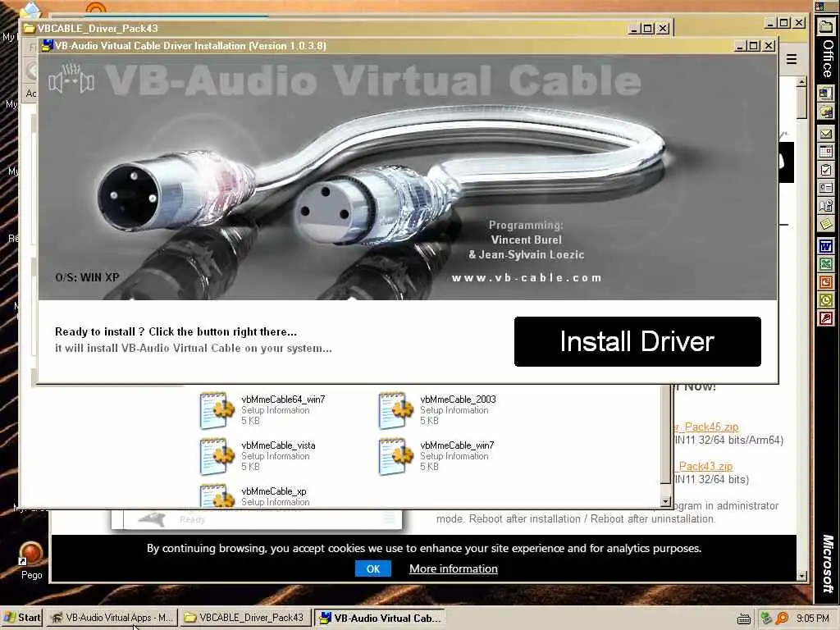Click New Note sticky icon in Office bar
This screenshot has width=840, height=630.
coord(826,223)
